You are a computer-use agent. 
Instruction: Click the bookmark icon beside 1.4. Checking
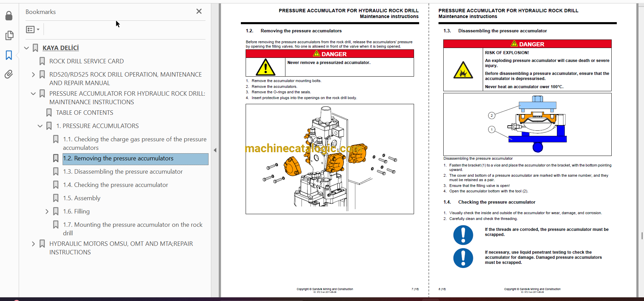point(56,185)
